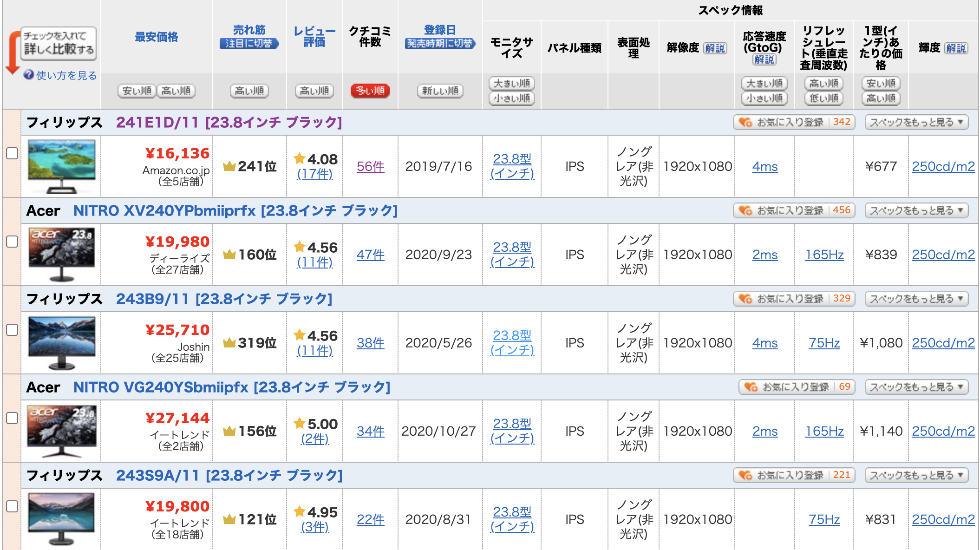Sort refresh rate by 高い順
980x550 pixels.
pyautogui.click(x=824, y=84)
